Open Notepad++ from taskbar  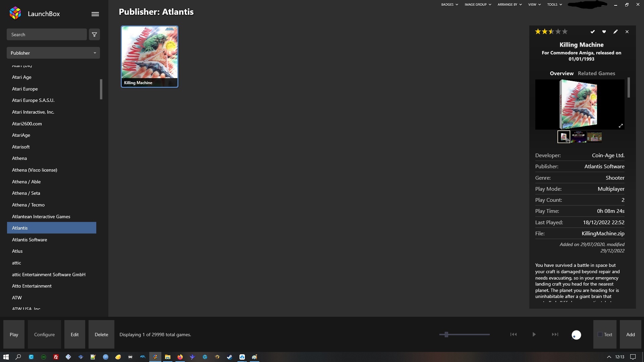point(93,357)
